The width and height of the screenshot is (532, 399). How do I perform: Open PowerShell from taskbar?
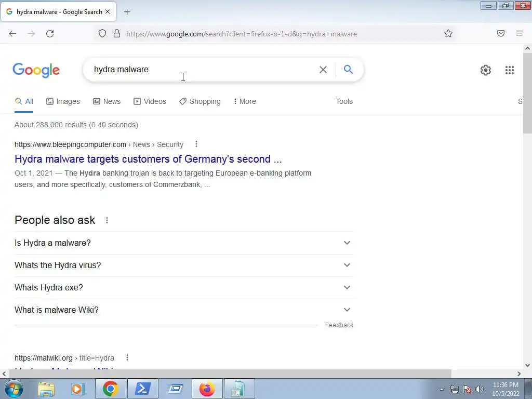pyautogui.click(x=142, y=389)
